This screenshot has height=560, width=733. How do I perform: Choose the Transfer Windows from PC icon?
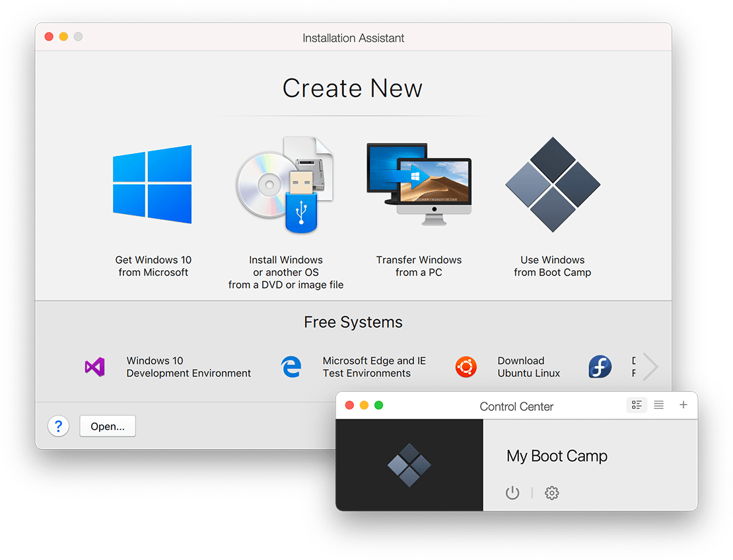coord(419,184)
